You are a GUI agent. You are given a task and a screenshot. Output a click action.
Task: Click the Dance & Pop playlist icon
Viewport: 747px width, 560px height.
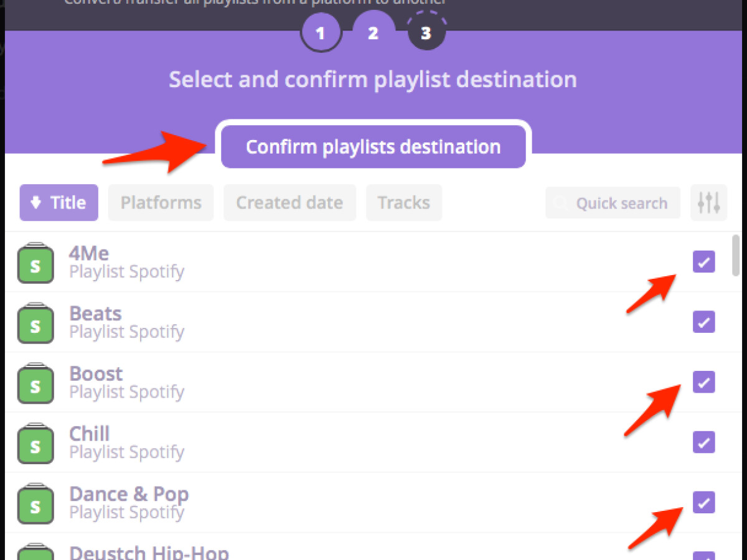[35, 505]
